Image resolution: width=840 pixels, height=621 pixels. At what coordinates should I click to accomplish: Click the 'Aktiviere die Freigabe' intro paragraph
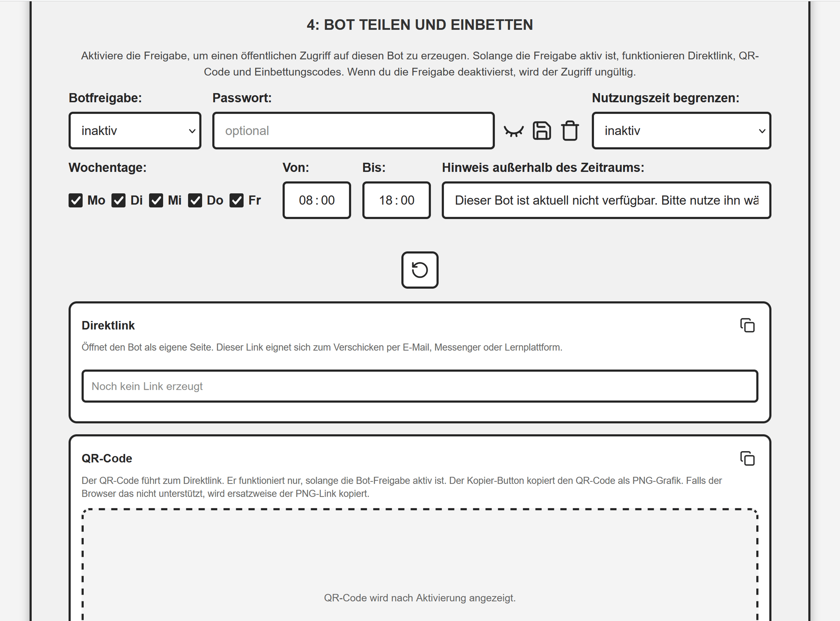pyautogui.click(x=420, y=63)
